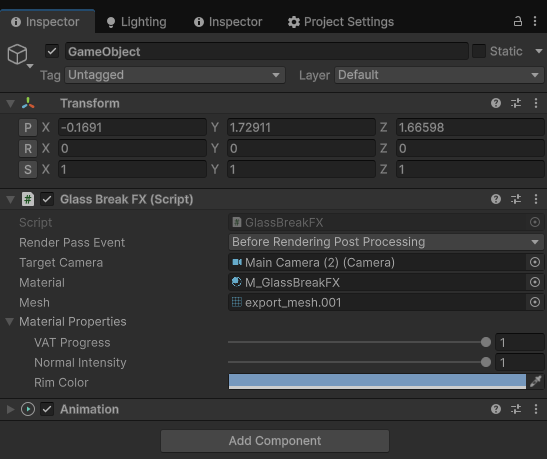This screenshot has width=547, height=459.
Task: Toggle the Static checkbox
Action: coord(479,51)
